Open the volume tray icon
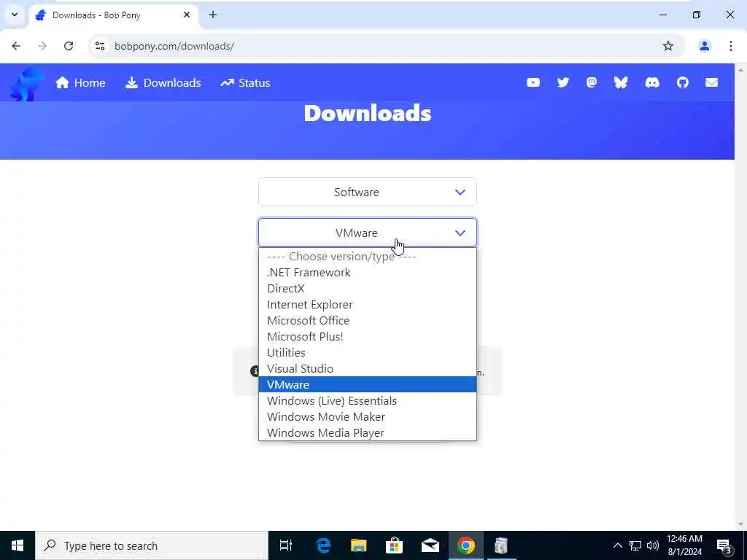Viewport: 747px width, 560px height. click(x=652, y=545)
